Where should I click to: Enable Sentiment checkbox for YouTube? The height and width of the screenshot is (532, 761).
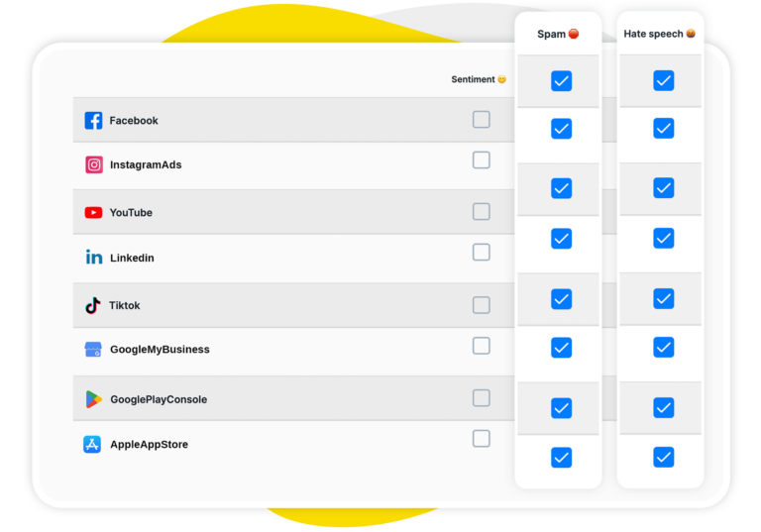click(481, 212)
